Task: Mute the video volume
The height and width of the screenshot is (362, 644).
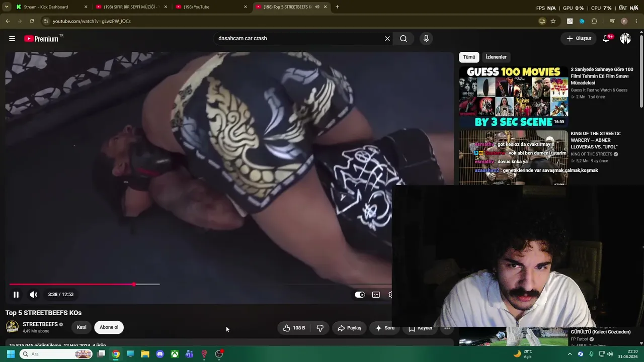Action: point(34,295)
